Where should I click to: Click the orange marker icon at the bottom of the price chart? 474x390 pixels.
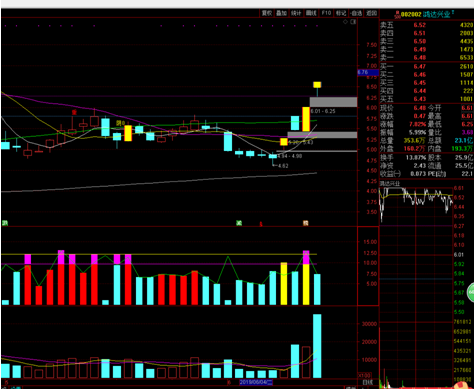(x=305, y=223)
